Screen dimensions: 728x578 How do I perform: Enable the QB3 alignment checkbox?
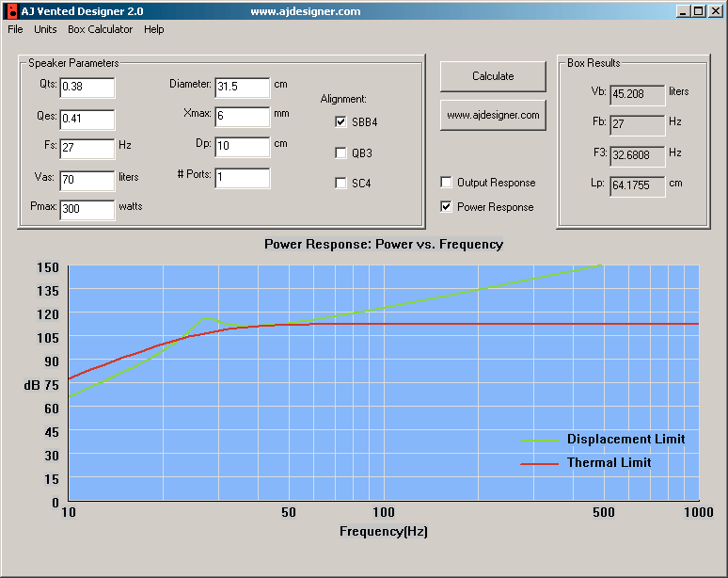tap(340, 153)
